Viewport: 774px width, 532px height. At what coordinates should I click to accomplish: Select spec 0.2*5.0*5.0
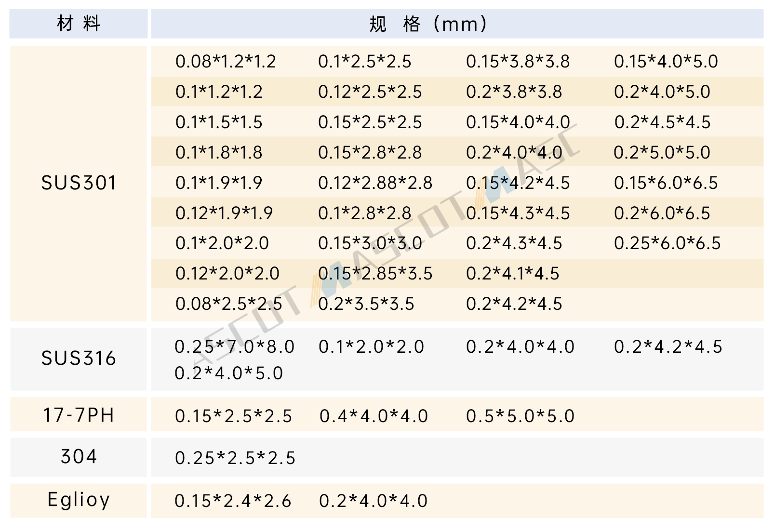coord(662,153)
